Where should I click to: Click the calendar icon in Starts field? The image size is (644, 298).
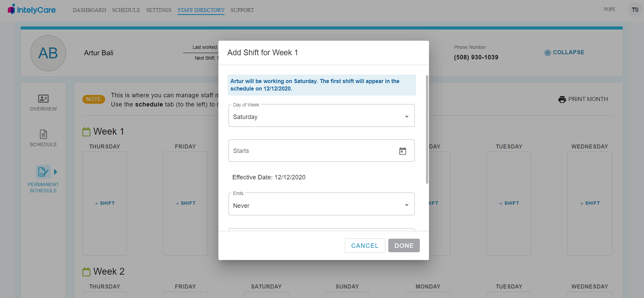point(403,151)
